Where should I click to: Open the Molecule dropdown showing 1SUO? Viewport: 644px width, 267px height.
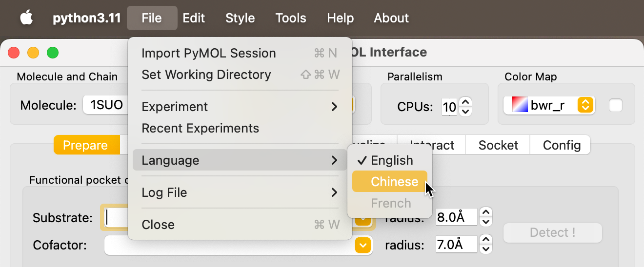[105, 105]
